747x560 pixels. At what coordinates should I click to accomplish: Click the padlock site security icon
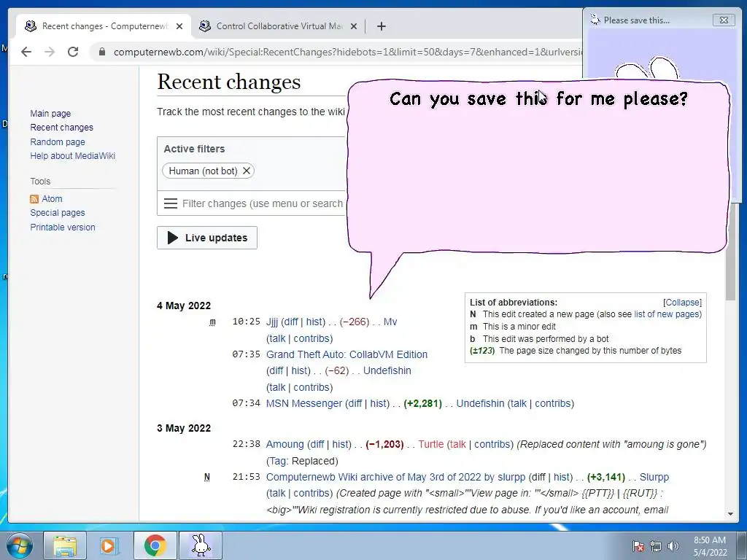[102, 52]
